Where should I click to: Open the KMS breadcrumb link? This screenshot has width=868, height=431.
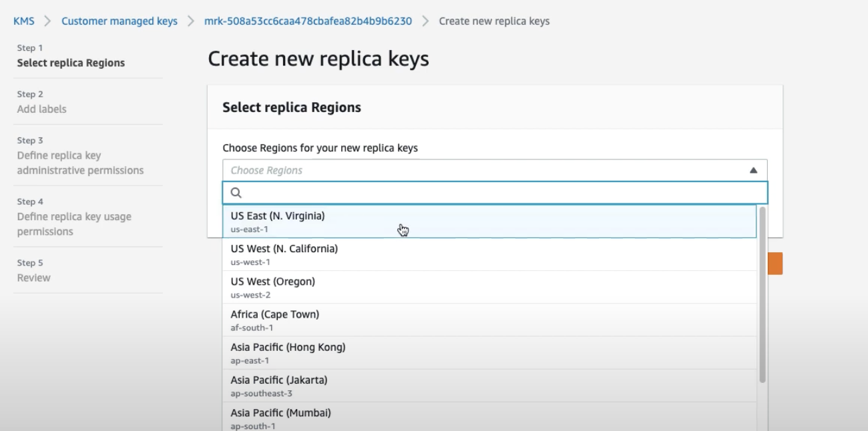tap(23, 21)
